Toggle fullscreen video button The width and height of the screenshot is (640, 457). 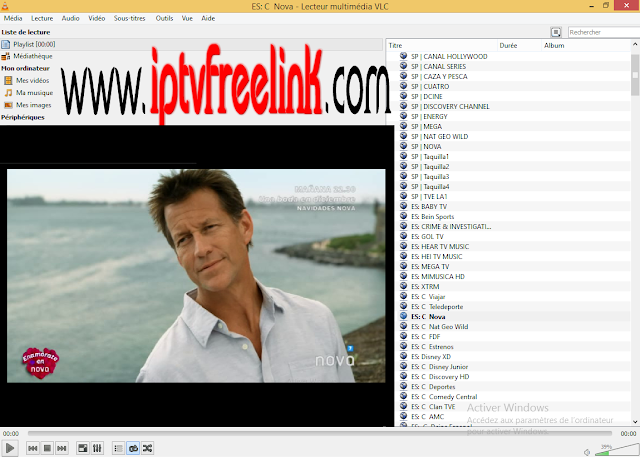(x=83, y=448)
